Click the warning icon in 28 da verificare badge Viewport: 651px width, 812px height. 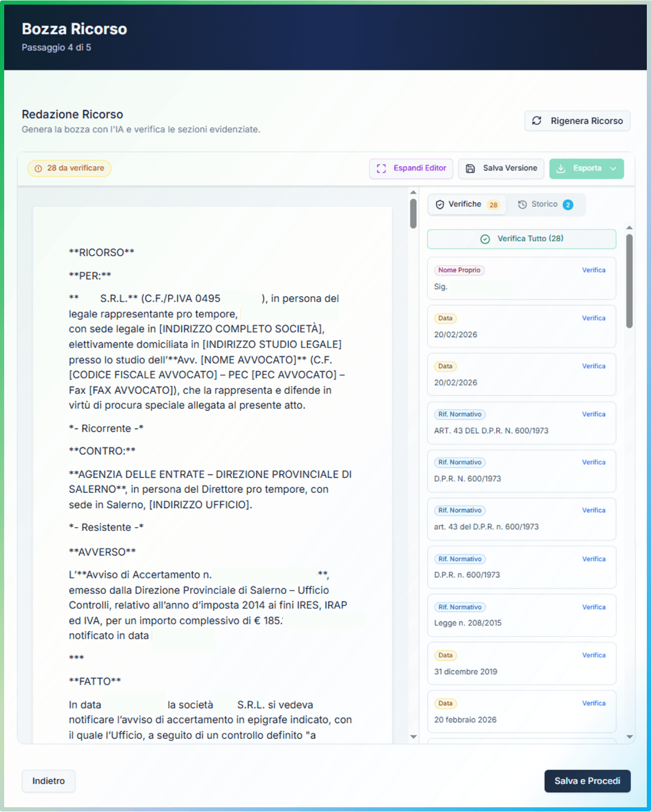click(38, 169)
